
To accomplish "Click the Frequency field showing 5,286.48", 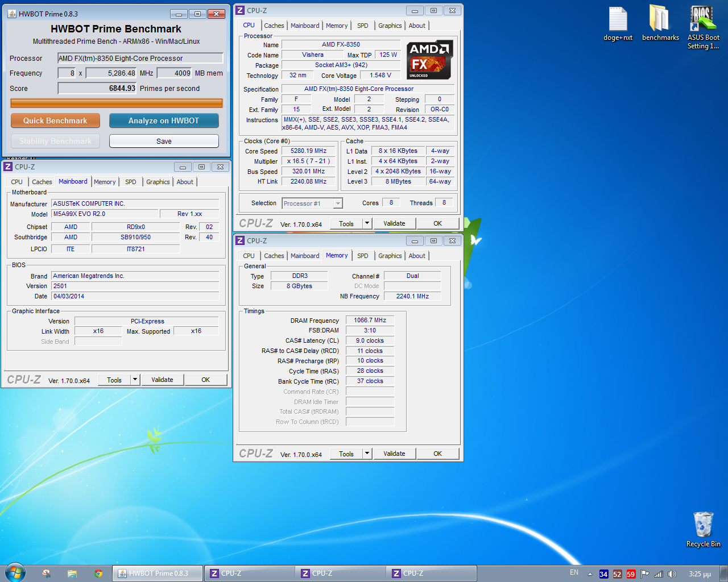I will 111,73.
